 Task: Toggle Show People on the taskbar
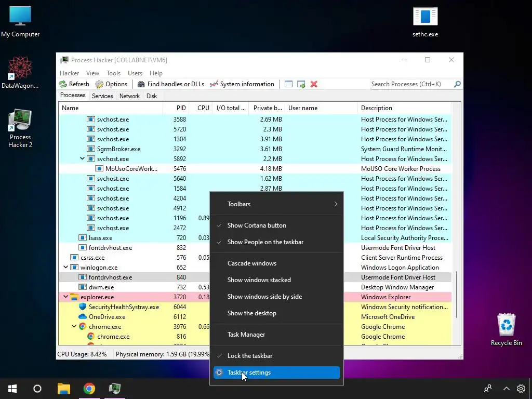276,242
